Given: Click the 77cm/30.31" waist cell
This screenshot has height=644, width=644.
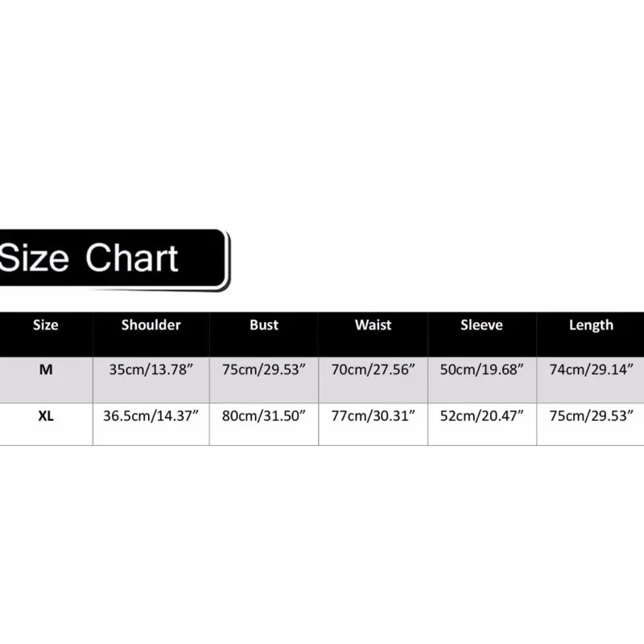Looking at the screenshot, I should point(374,416).
